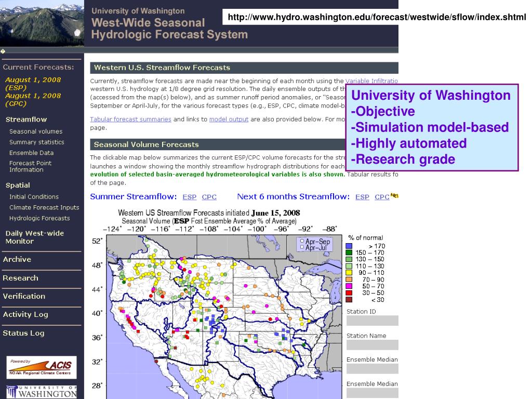Image resolution: width=532 pixels, height=399 pixels.
Task: Click the Seasonal Volume Forecasts heading
Action: (x=146, y=144)
